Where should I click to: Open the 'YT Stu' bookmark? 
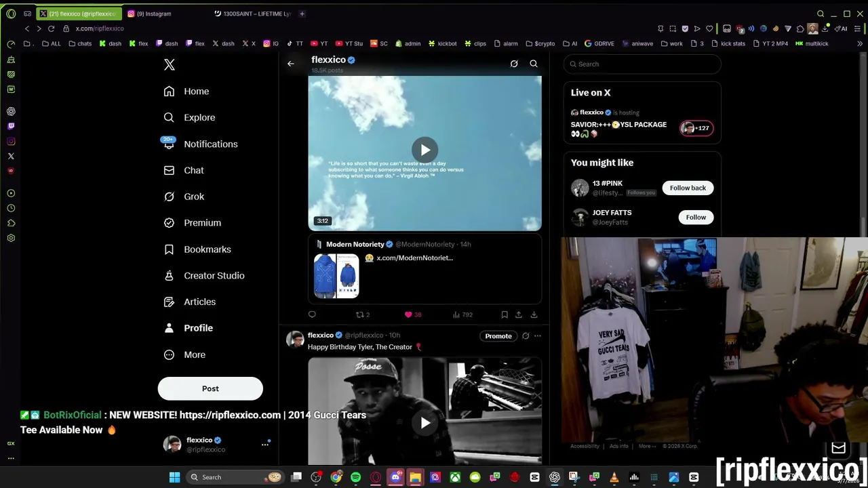click(x=349, y=43)
